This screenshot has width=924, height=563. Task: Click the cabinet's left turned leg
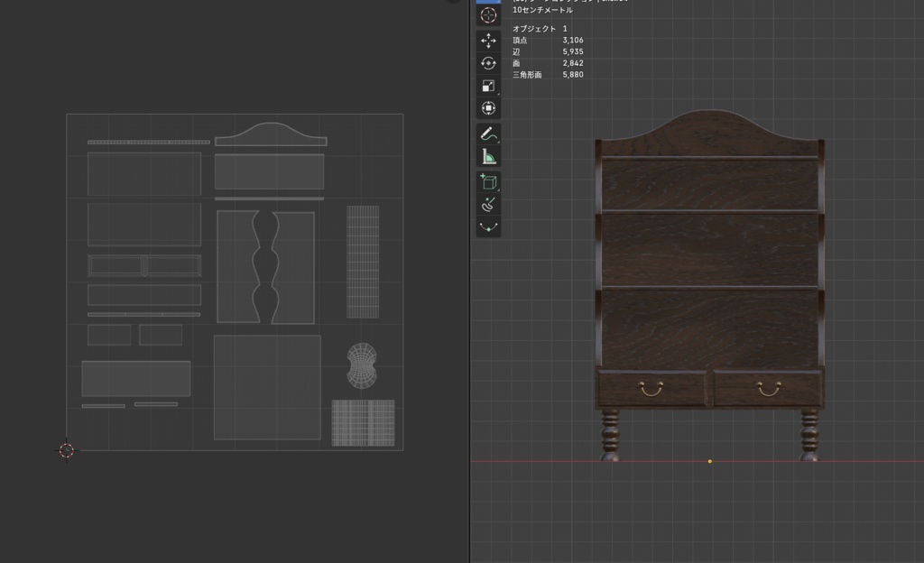(609, 435)
